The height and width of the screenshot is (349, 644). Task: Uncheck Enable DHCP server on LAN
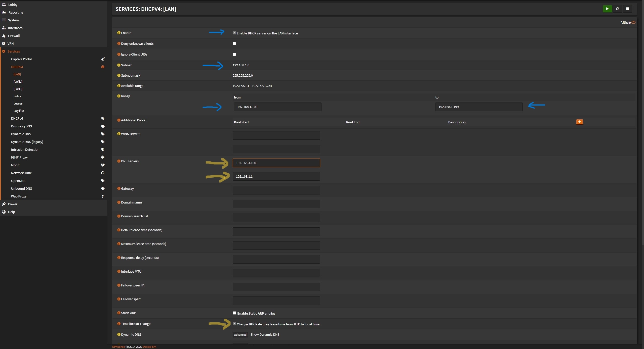coord(234,33)
